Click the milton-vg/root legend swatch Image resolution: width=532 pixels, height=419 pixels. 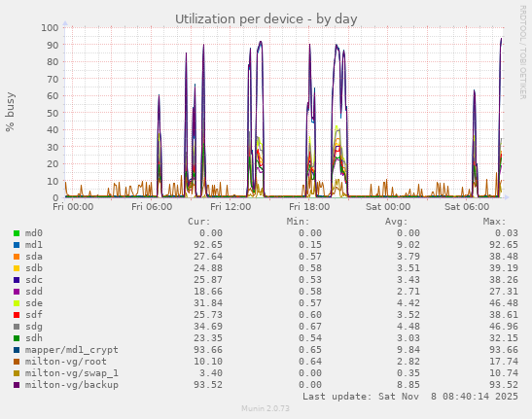17,362
